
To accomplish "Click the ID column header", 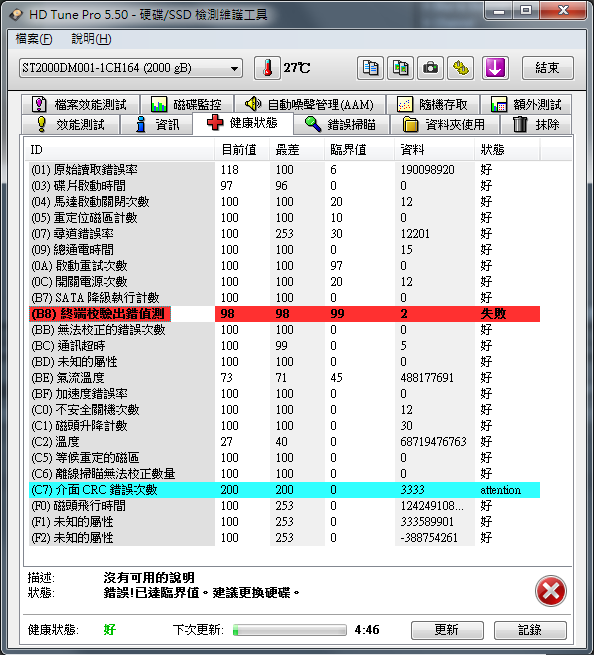I will 120,150.
